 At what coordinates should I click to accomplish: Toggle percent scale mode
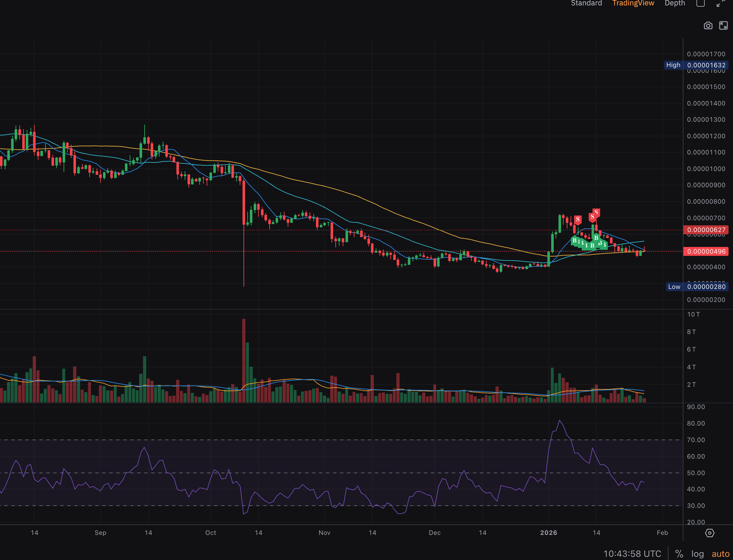click(x=679, y=554)
